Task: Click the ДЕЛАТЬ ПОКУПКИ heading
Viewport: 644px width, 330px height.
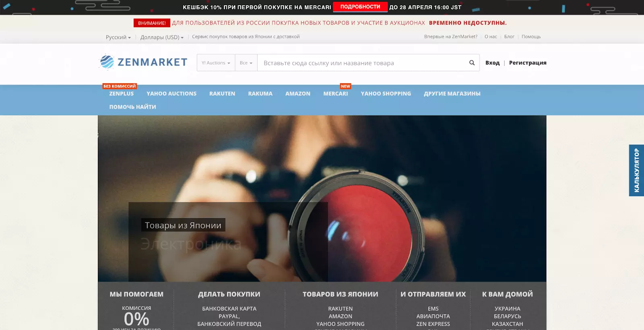Action: point(229,294)
